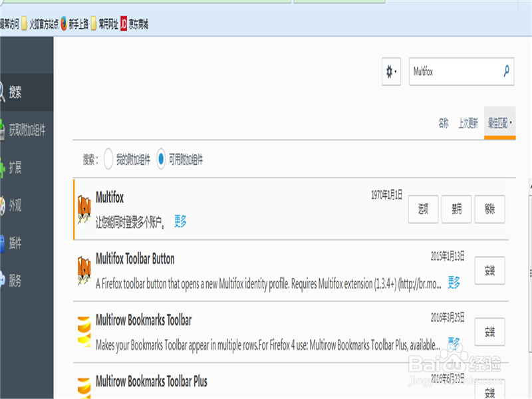Click the green puzzle icon beside 扩展
Viewport: 532px width, 399px height.
[x=3, y=168]
